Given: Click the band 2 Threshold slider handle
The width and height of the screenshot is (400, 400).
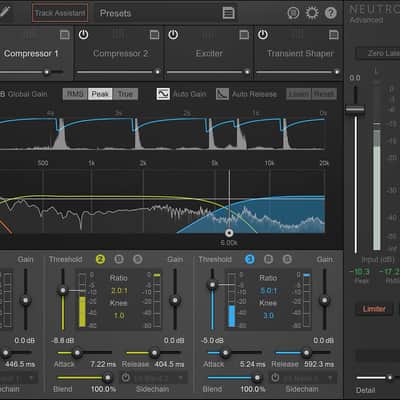Looking at the screenshot, I should [x=62, y=291].
